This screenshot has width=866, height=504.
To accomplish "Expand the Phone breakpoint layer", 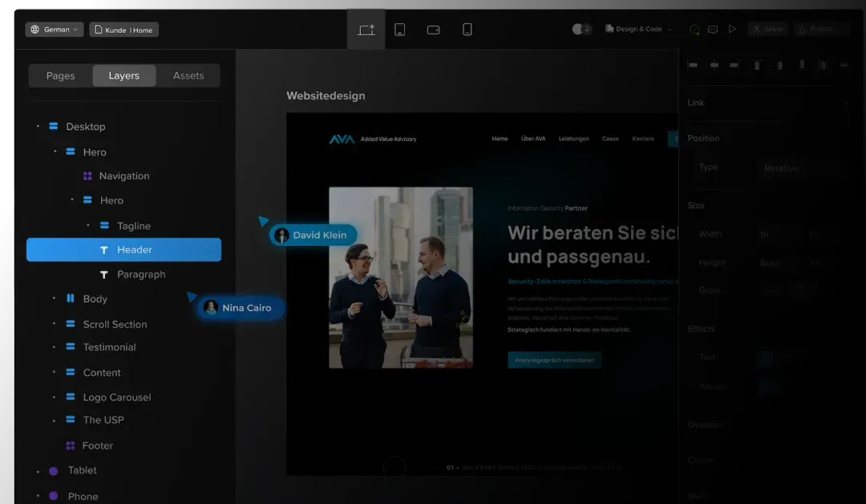I will point(38,496).
